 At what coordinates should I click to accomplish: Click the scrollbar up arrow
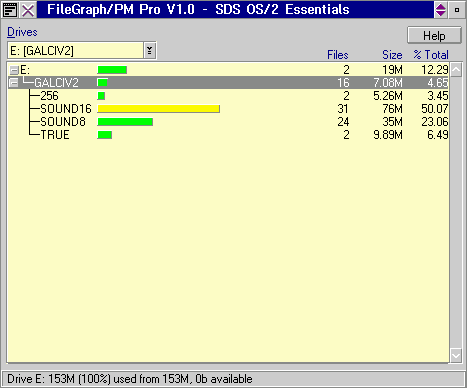click(456, 70)
